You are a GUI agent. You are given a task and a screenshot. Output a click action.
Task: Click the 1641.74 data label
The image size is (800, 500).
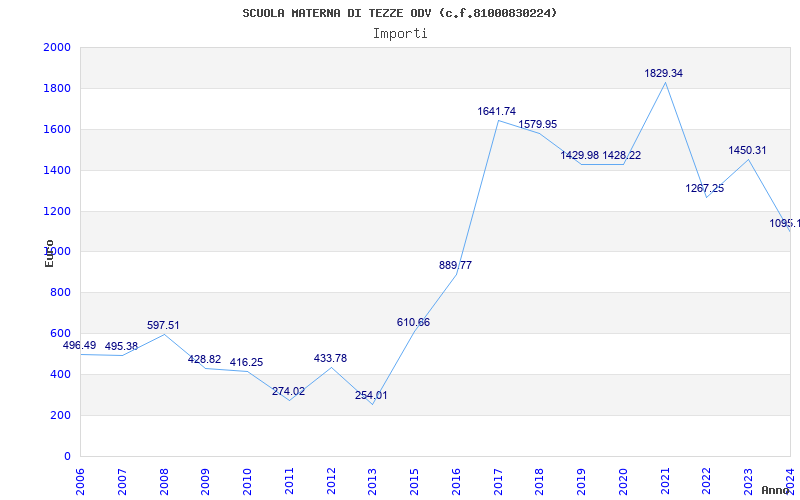pos(497,111)
